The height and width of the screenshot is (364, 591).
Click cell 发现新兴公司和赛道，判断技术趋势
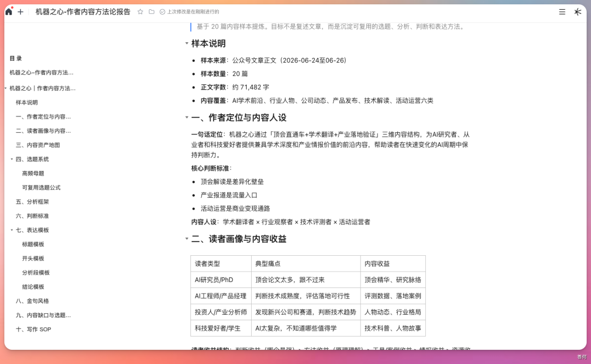(x=306, y=312)
